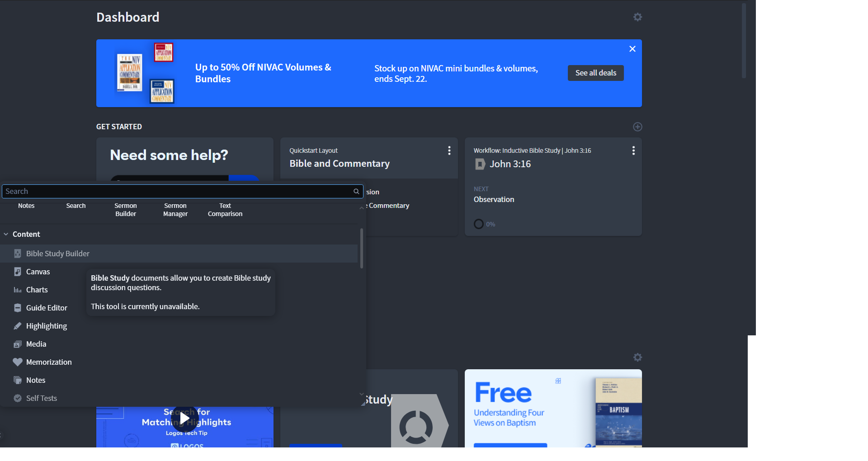This screenshot has width=868, height=461.
Task: Click the Guide Editor icon
Action: pyautogui.click(x=18, y=308)
